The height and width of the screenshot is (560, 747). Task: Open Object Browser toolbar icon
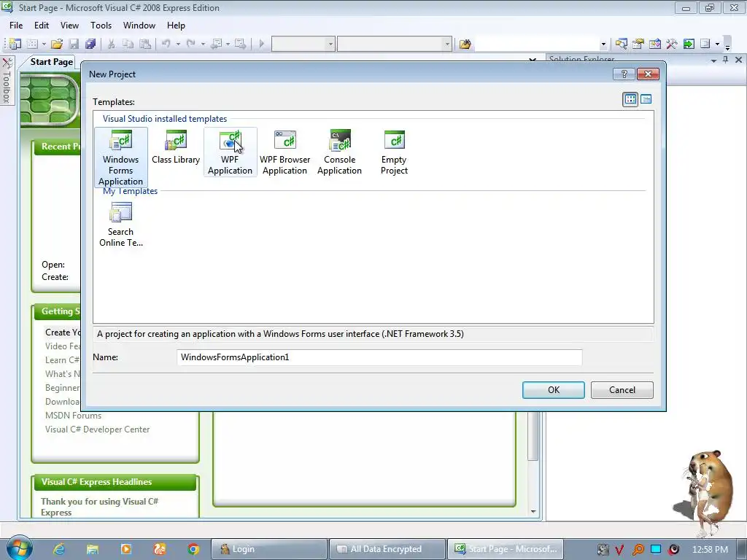[655, 44]
